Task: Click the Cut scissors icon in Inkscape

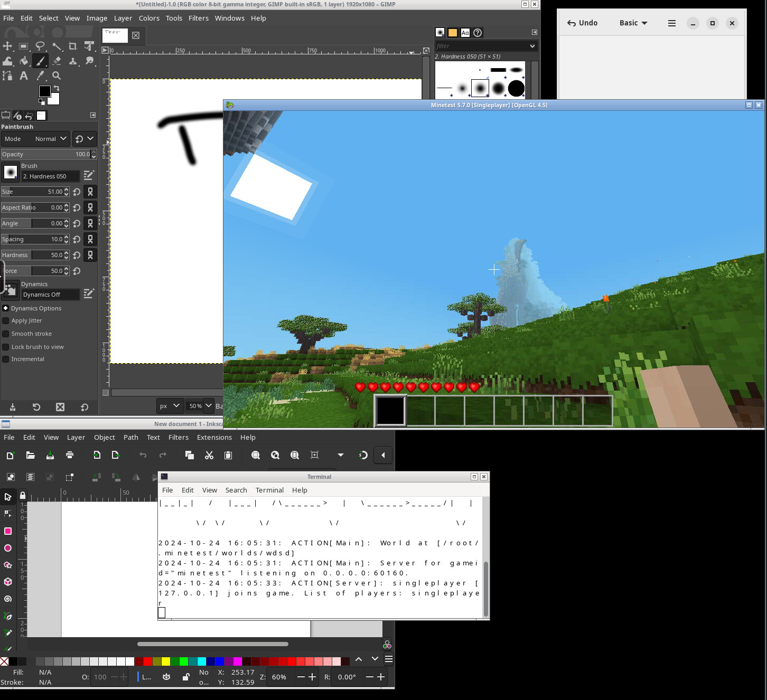Action: click(x=209, y=455)
